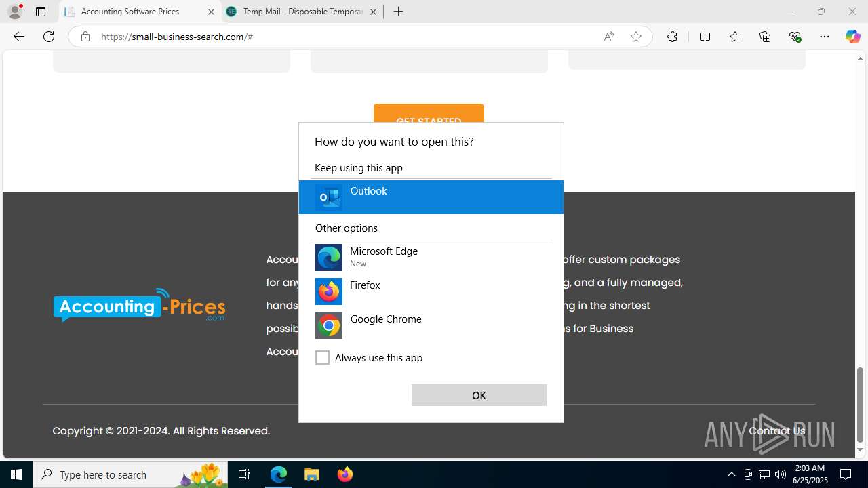The width and height of the screenshot is (868, 488).
Task: Switch to the Accounting Software Prices tab
Action: 139,12
